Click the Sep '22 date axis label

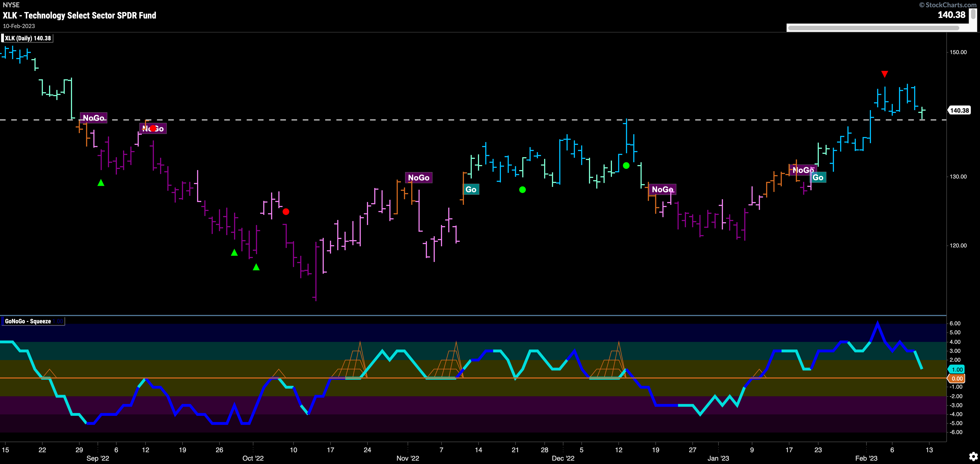tap(98, 458)
